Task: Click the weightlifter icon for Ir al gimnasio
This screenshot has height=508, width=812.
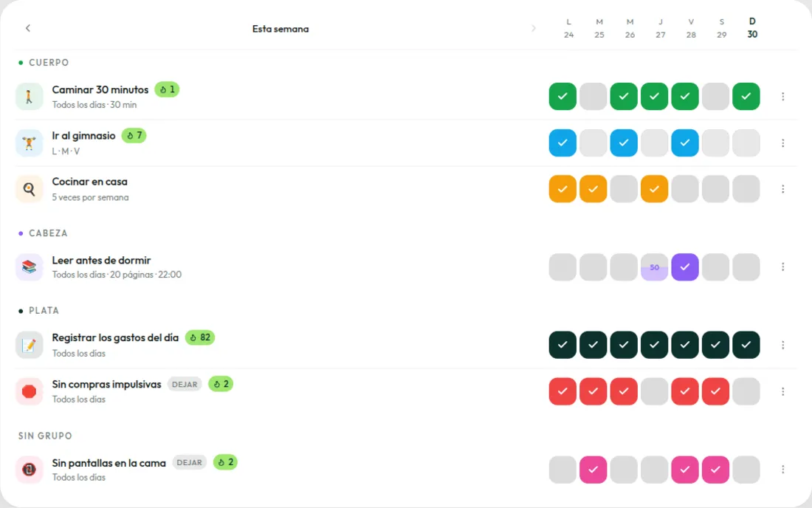Action: (29, 143)
